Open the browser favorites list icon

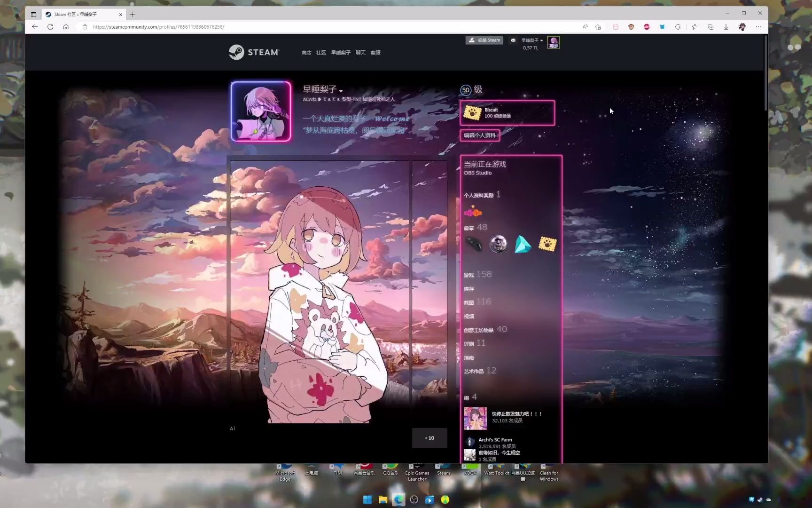tap(695, 27)
